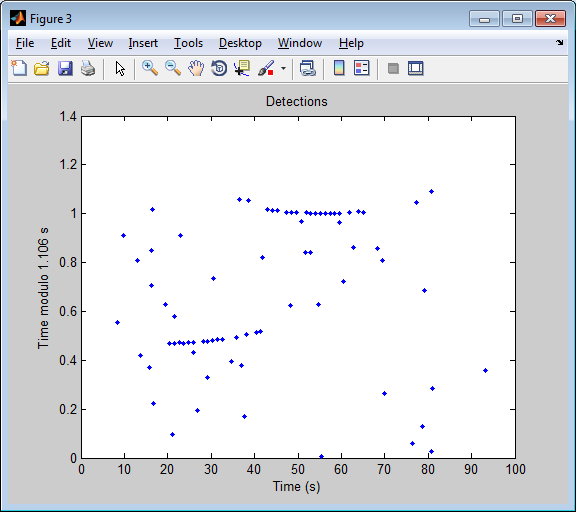Image resolution: width=576 pixels, height=512 pixels.
Task: Click the Show Plot Tools icon
Action: pos(416,68)
